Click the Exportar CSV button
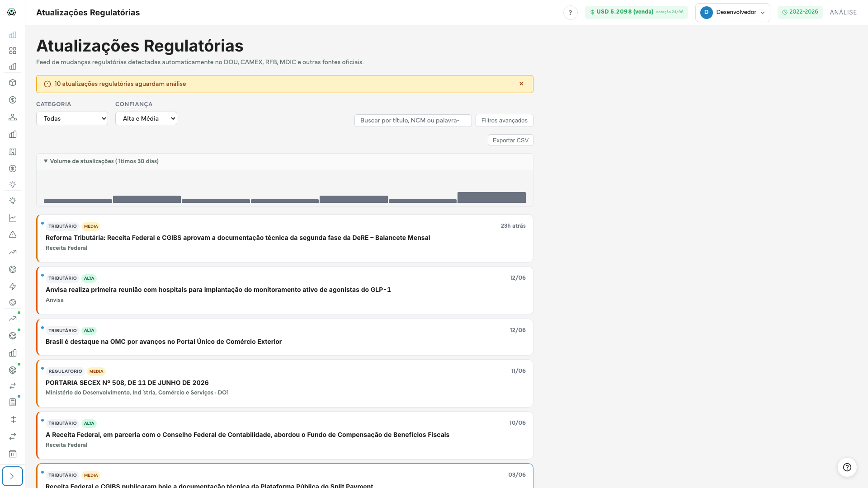 tap(510, 141)
